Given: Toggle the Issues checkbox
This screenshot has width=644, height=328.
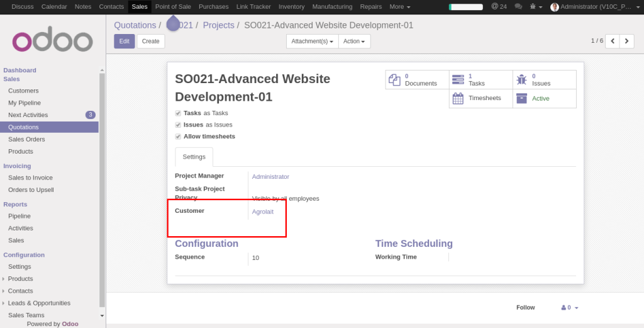Looking at the screenshot, I should 178,125.
